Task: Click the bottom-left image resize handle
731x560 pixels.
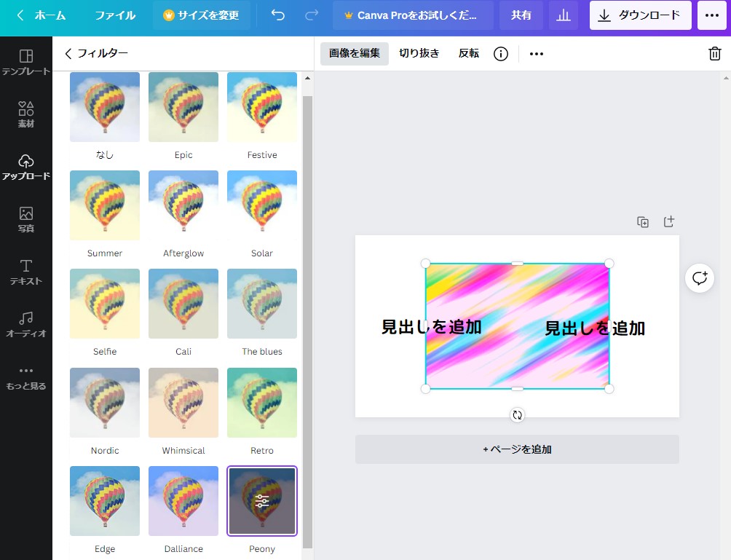Action: point(426,389)
